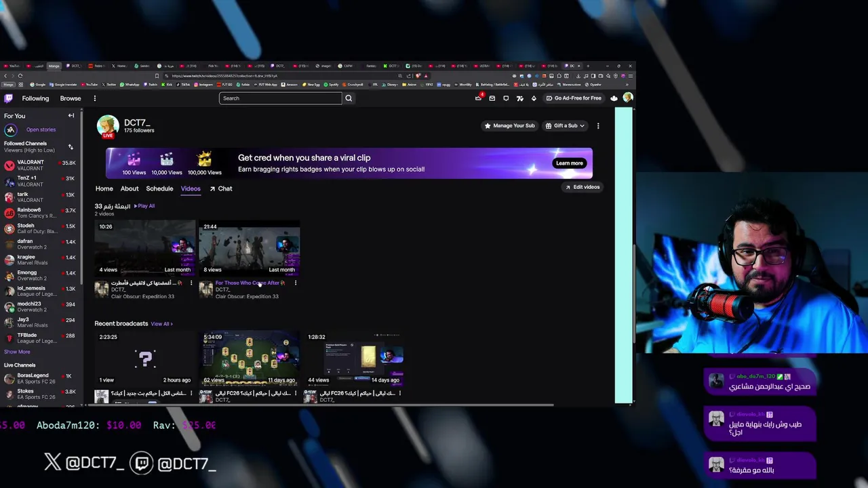Select the Videos tab
The image size is (868, 488).
(191, 188)
